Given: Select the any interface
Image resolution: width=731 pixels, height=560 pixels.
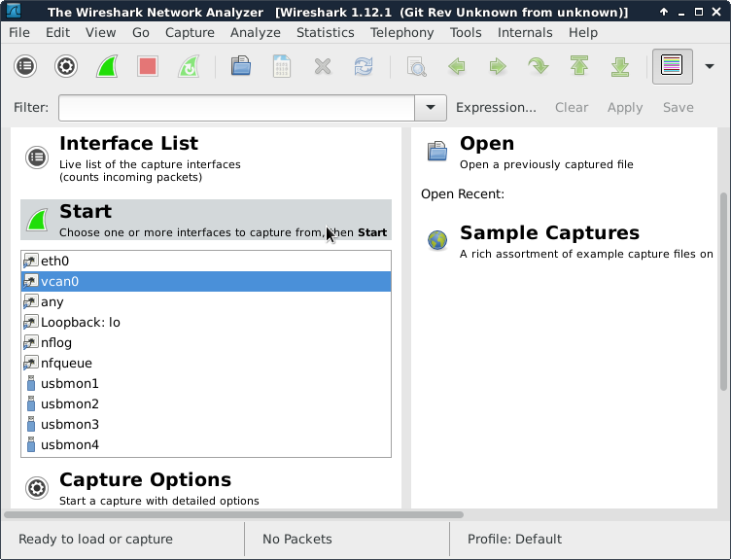Looking at the screenshot, I should (x=206, y=302).
